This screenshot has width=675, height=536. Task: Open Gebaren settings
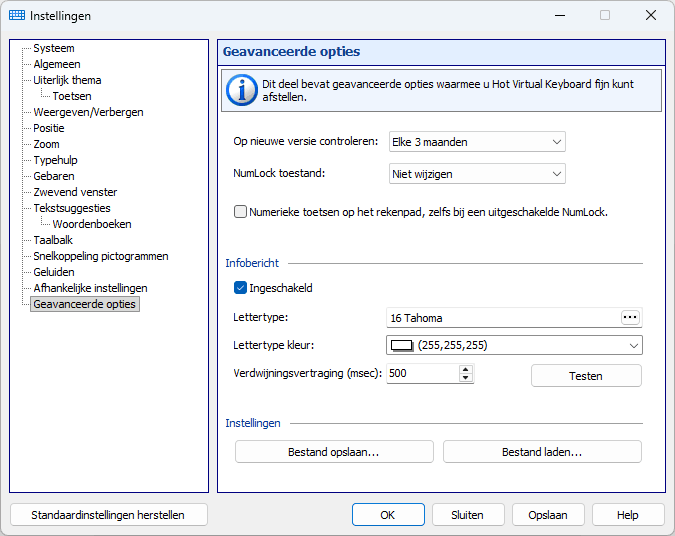pos(54,176)
